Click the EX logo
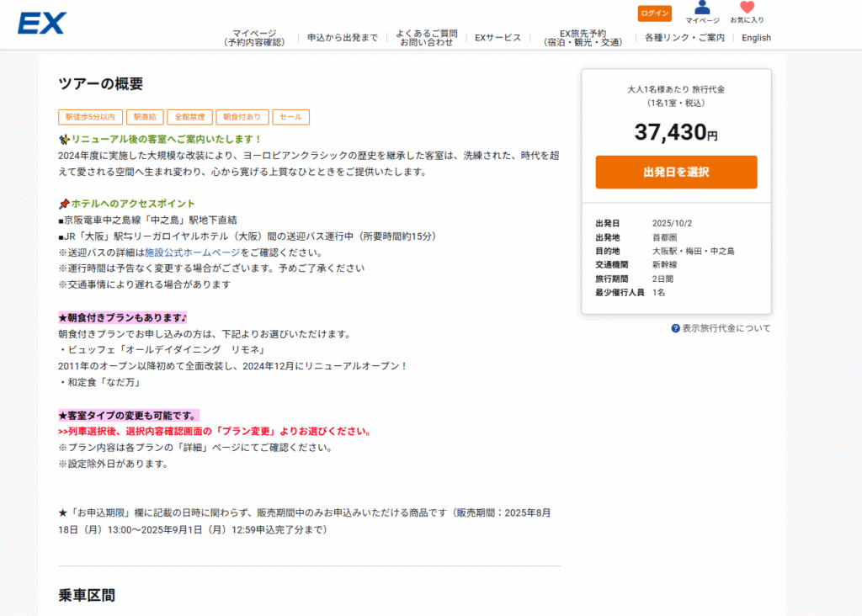 [x=41, y=23]
